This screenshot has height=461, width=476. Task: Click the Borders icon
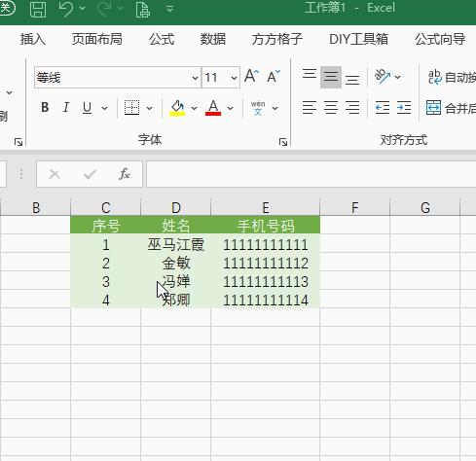click(x=131, y=107)
